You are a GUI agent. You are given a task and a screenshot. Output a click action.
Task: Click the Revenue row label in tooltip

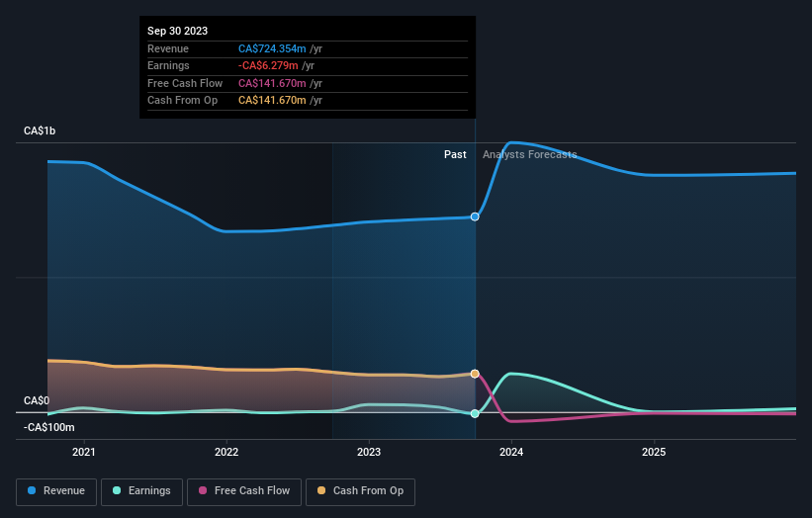pos(168,48)
